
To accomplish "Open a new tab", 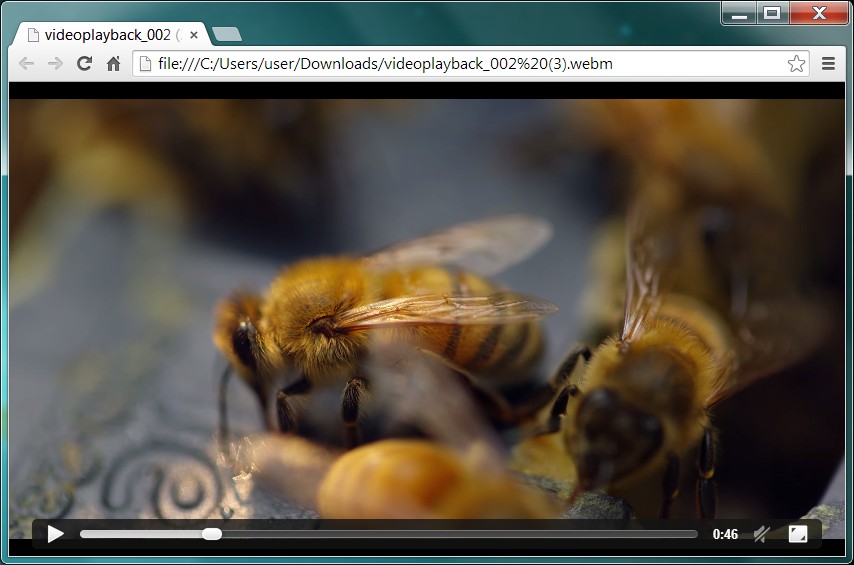I will 227,34.
